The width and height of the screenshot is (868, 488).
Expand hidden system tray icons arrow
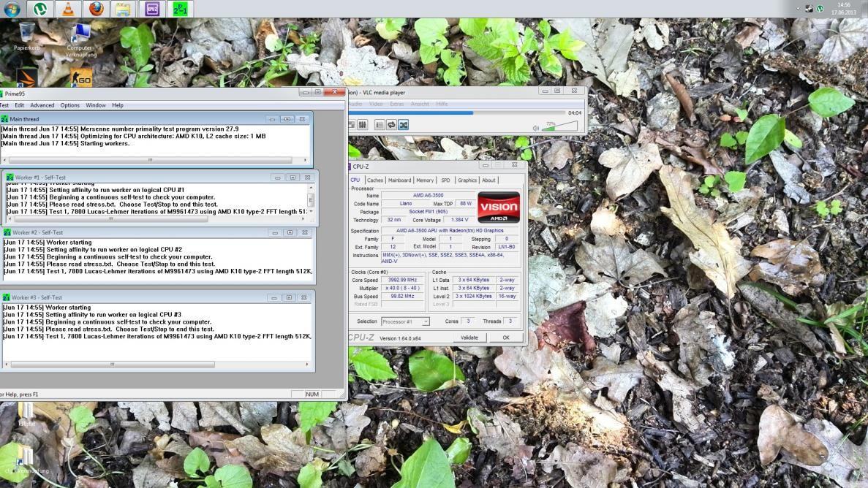(798, 8)
